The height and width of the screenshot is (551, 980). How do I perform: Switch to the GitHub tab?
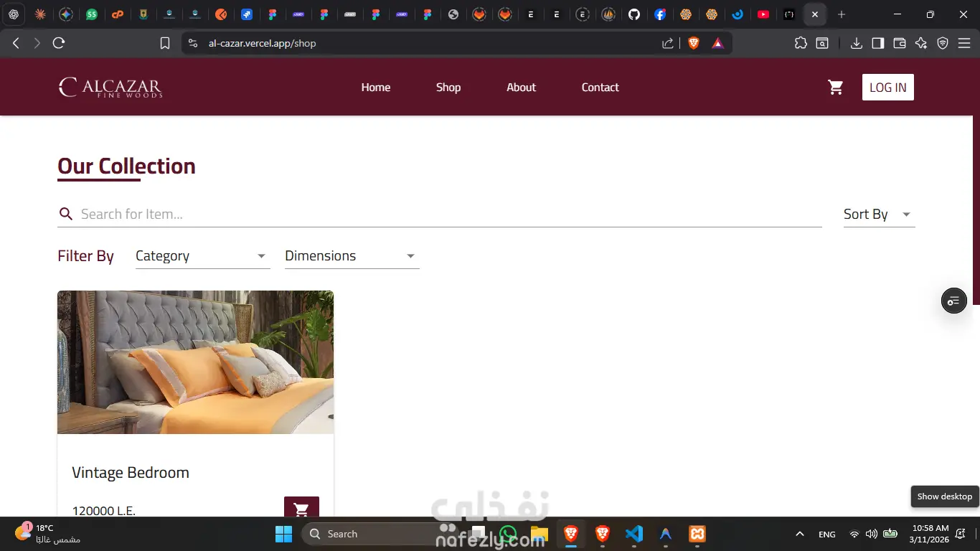tap(634, 14)
